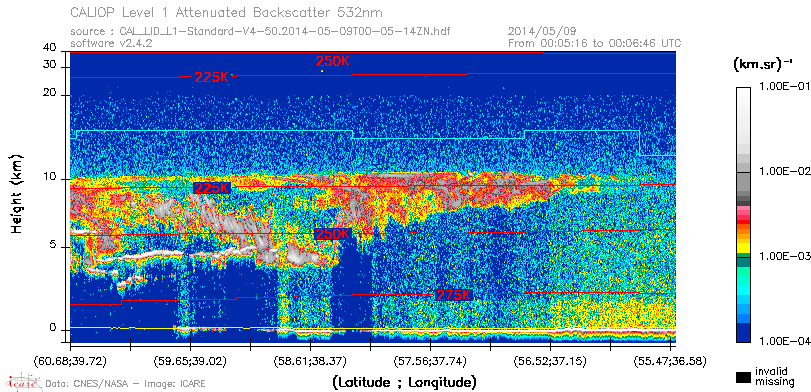Click the (Latitude ; Longitude) axis title
Image resolution: width=811 pixels, height=392 pixels.
[x=404, y=383]
